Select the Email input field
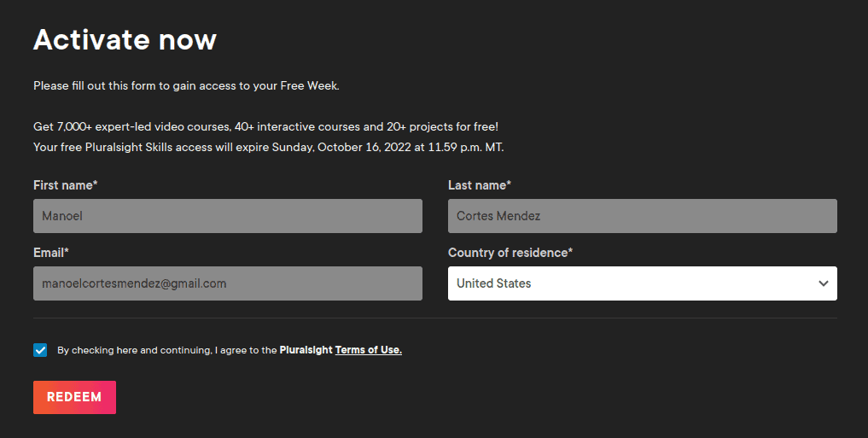The width and height of the screenshot is (868, 438). (227, 283)
